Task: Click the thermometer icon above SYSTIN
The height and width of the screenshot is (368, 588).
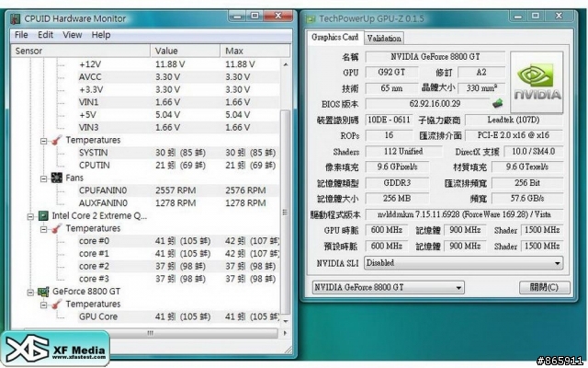Action: coord(57,140)
